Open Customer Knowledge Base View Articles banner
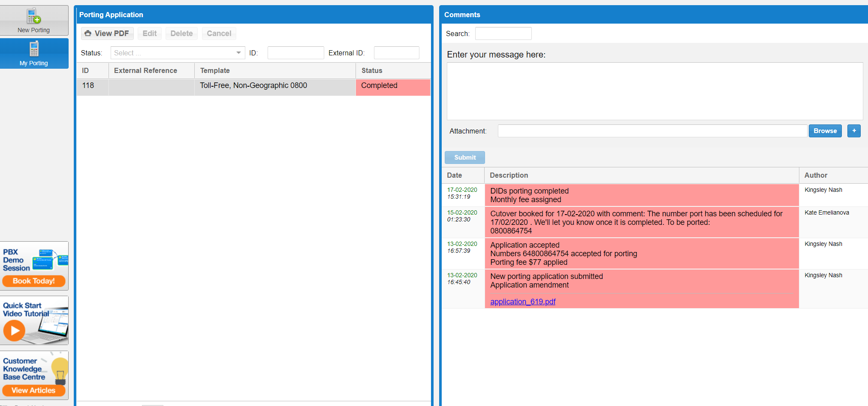Screen dimensions: 868x406 (34, 375)
